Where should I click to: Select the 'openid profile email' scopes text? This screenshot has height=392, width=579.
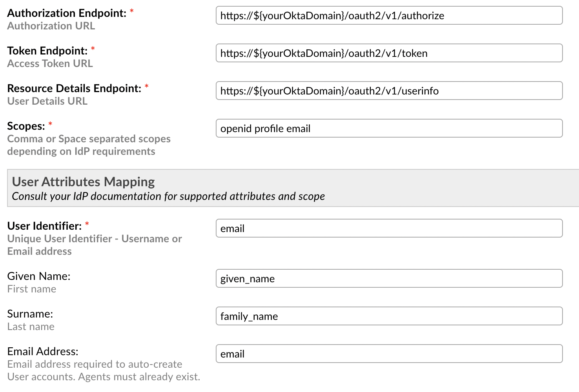(266, 128)
